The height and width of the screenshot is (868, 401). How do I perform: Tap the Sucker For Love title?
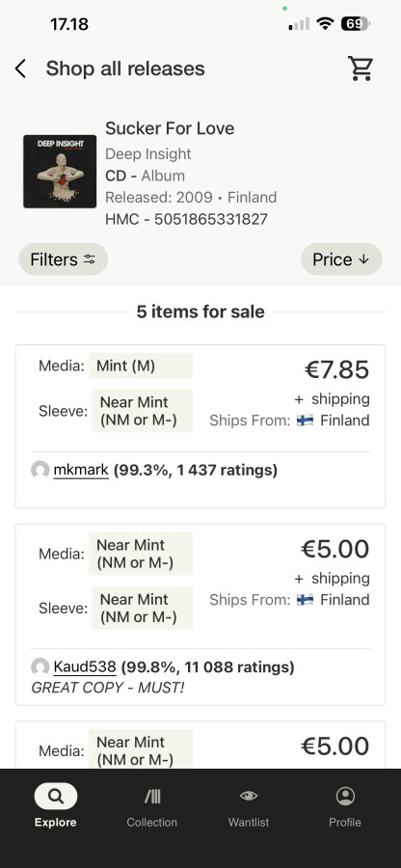coord(170,128)
